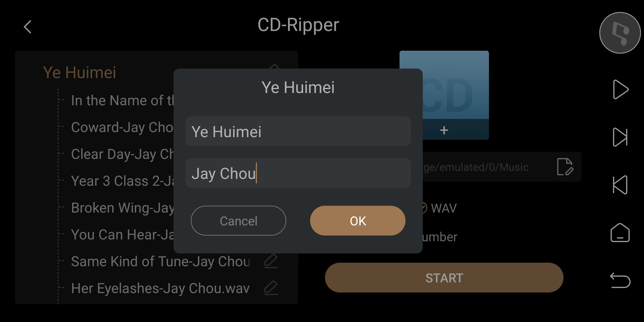The width and height of the screenshot is (644, 322).
Task: Skip to previous track icon
Action: tap(620, 185)
